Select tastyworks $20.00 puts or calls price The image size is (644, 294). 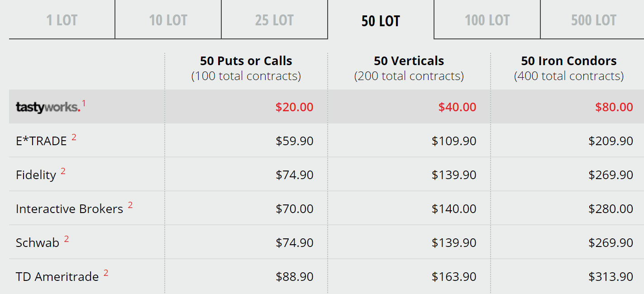tap(295, 107)
